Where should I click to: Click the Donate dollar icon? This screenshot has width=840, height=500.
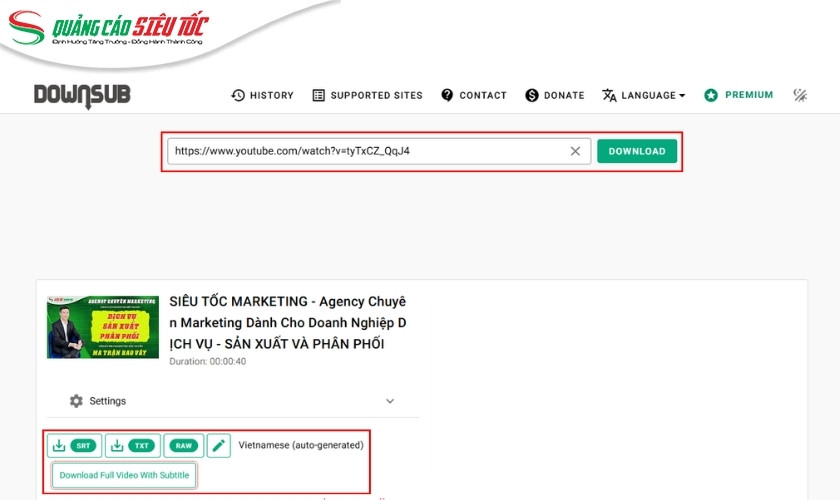pos(532,95)
